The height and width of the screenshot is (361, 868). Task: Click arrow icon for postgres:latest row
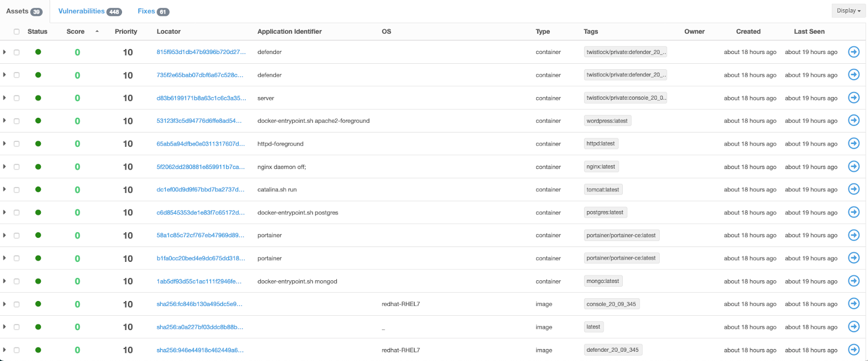[853, 212]
